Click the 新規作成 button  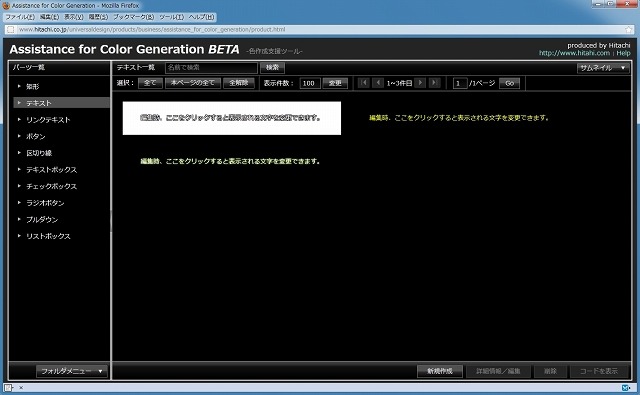(440, 371)
